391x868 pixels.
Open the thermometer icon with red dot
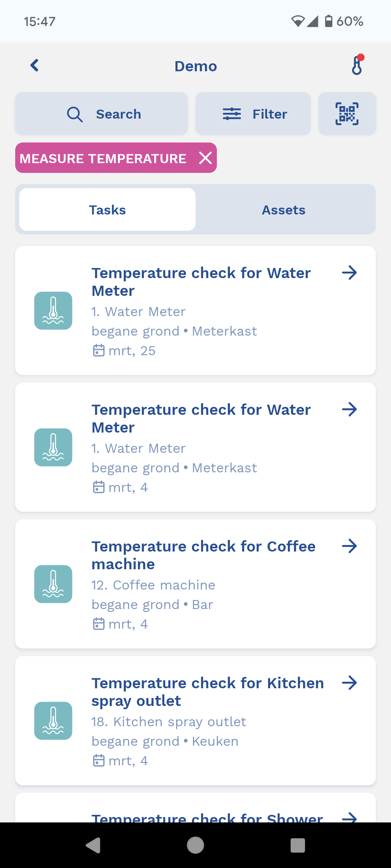click(357, 65)
